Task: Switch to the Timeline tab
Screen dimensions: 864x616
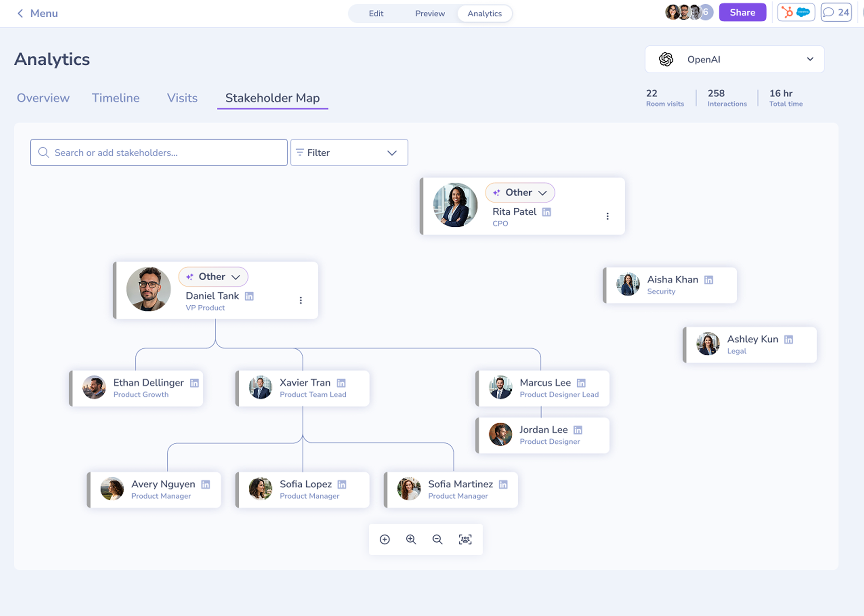Action: pyautogui.click(x=116, y=98)
